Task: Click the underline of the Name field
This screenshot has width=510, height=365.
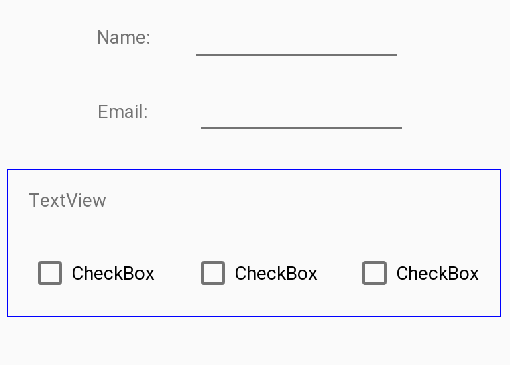Action: pyautogui.click(x=296, y=55)
